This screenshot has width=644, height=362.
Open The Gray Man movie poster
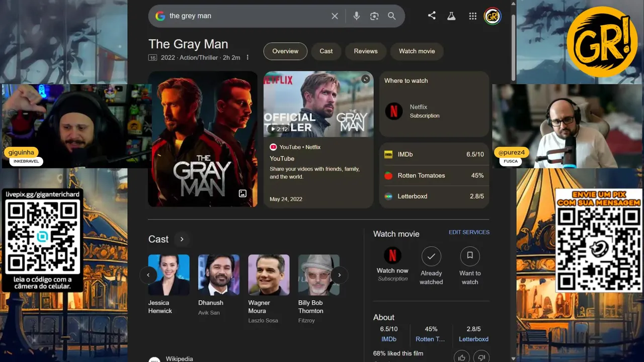[x=203, y=139]
